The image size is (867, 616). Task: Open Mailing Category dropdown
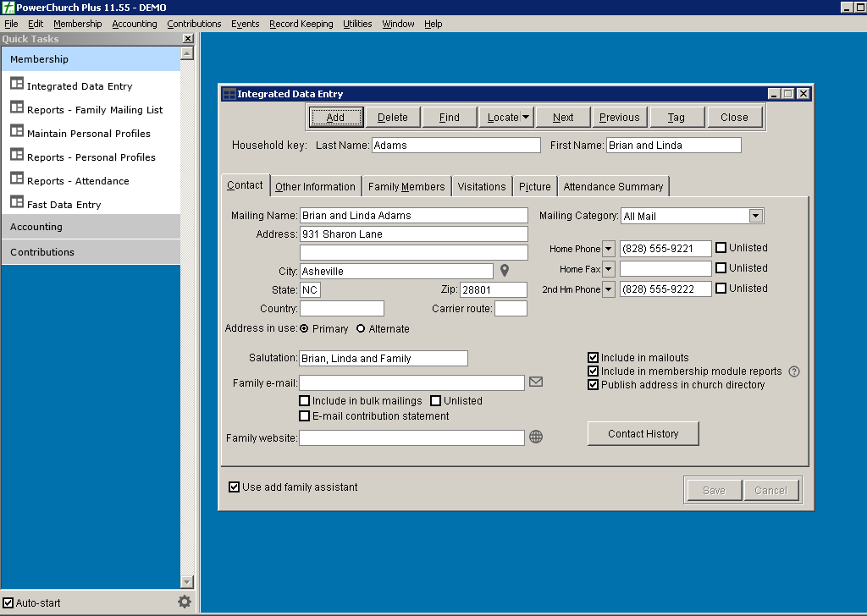click(x=755, y=216)
